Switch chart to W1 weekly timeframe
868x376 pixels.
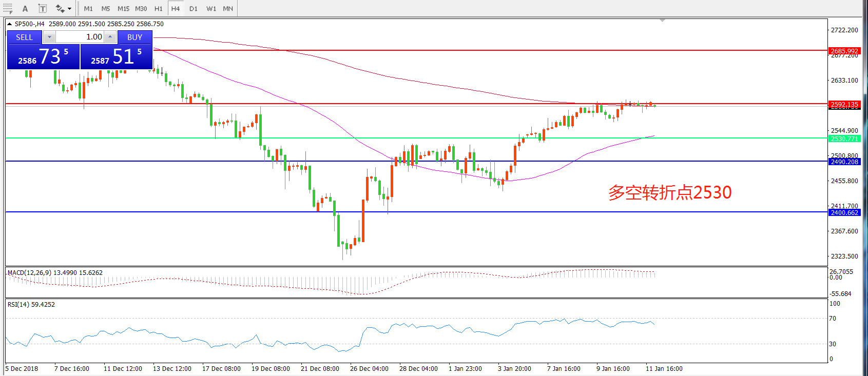(211, 9)
